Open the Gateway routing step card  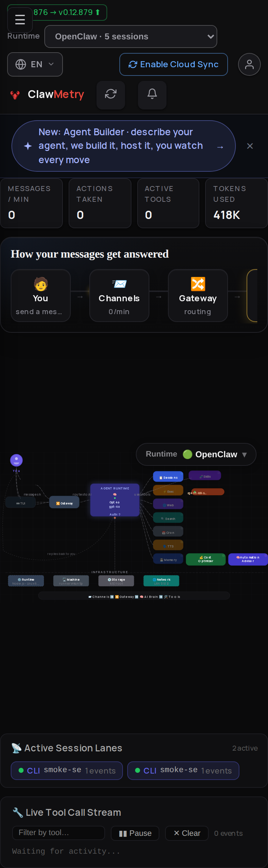198,296
